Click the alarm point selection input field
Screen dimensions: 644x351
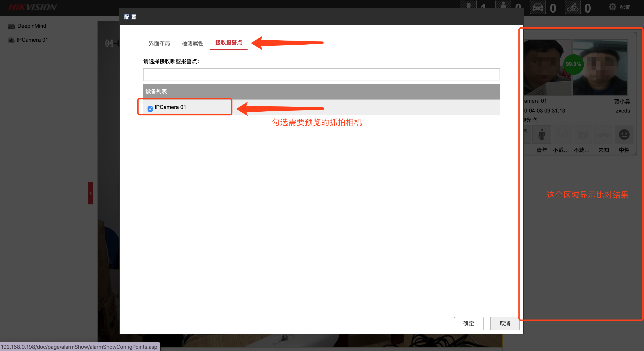(321, 75)
